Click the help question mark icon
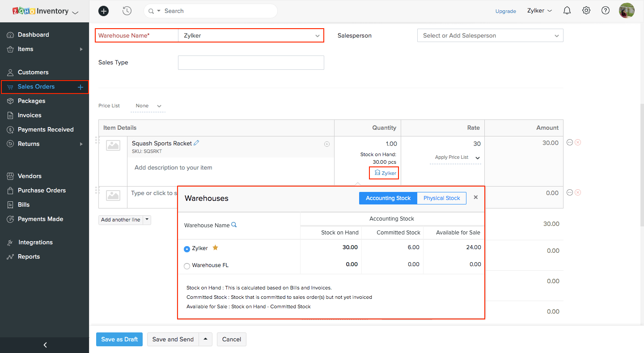Viewport: 644px width, 353px height. [606, 11]
